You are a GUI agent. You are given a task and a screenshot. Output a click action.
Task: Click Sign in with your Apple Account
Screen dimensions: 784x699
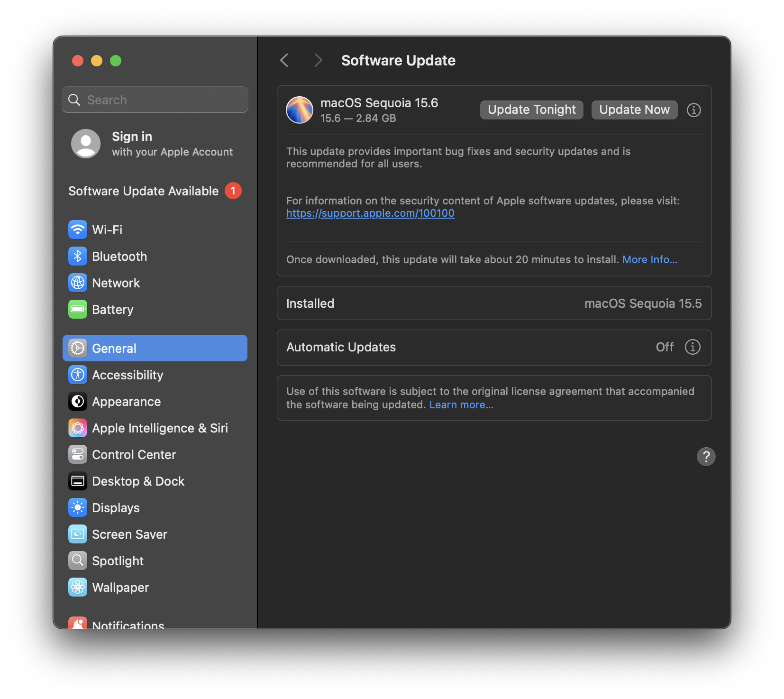pyautogui.click(x=155, y=144)
